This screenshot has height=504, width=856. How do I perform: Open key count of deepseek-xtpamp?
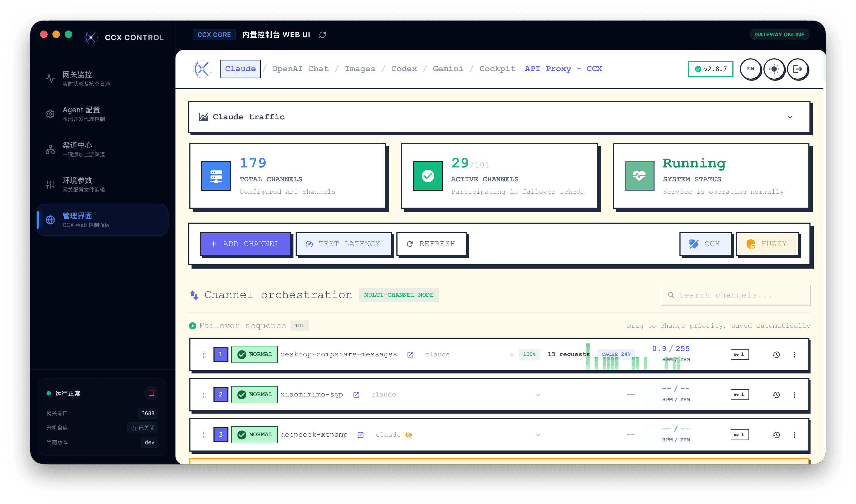(x=740, y=435)
